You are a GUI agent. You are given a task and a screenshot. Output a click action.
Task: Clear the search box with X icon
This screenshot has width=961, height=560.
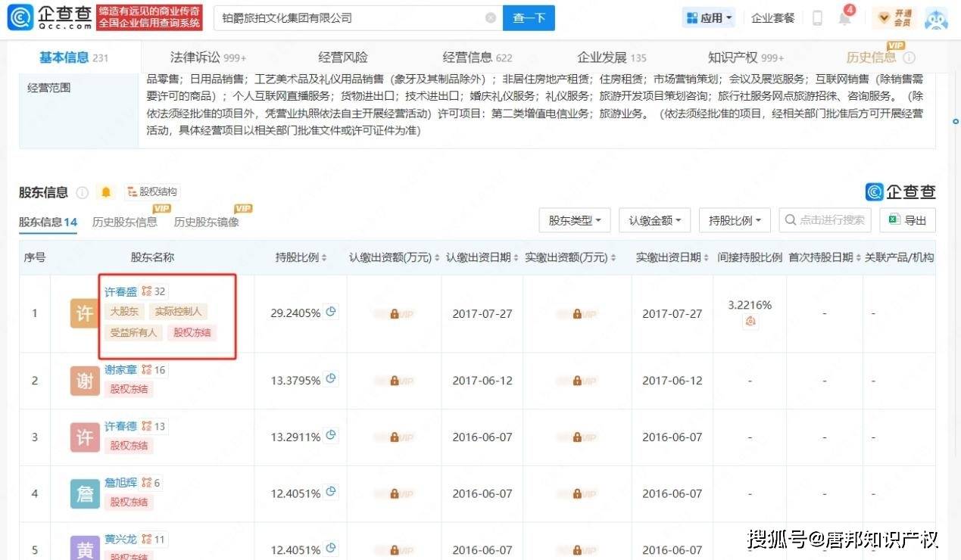click(491, 18)
